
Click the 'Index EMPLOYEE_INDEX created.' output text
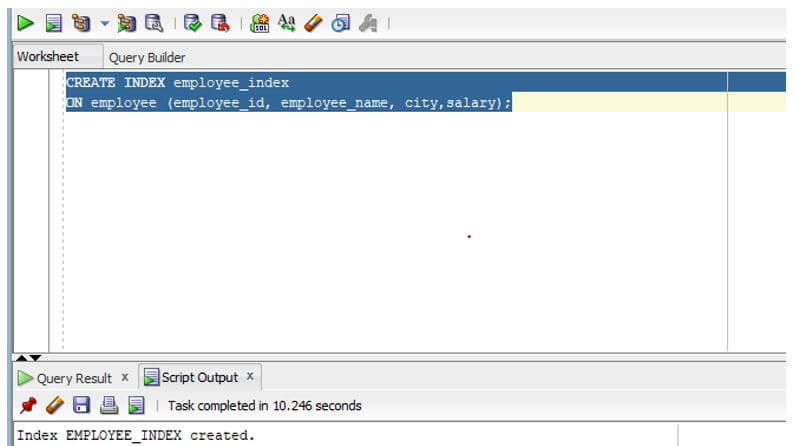click(x=136, y=435)
